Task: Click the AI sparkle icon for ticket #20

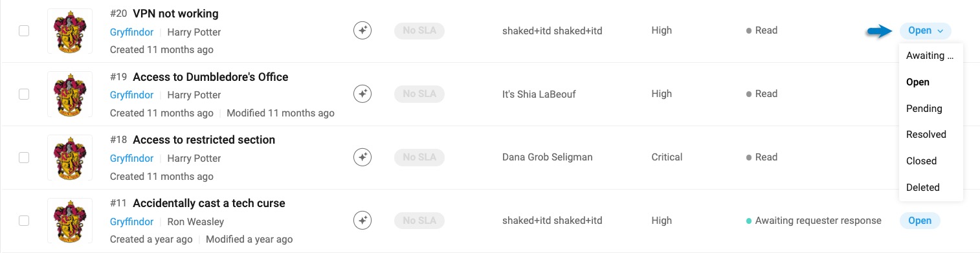Action: point(362,30)
